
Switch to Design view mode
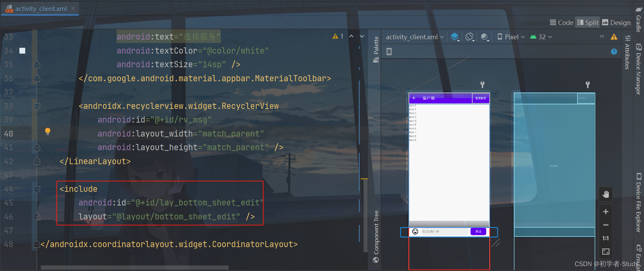(616, 23)
